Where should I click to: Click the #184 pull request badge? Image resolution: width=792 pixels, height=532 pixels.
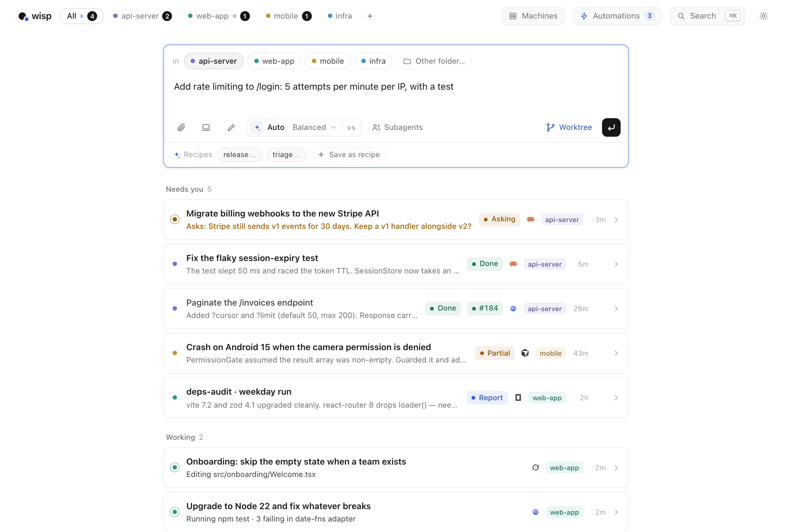point(484,308)
